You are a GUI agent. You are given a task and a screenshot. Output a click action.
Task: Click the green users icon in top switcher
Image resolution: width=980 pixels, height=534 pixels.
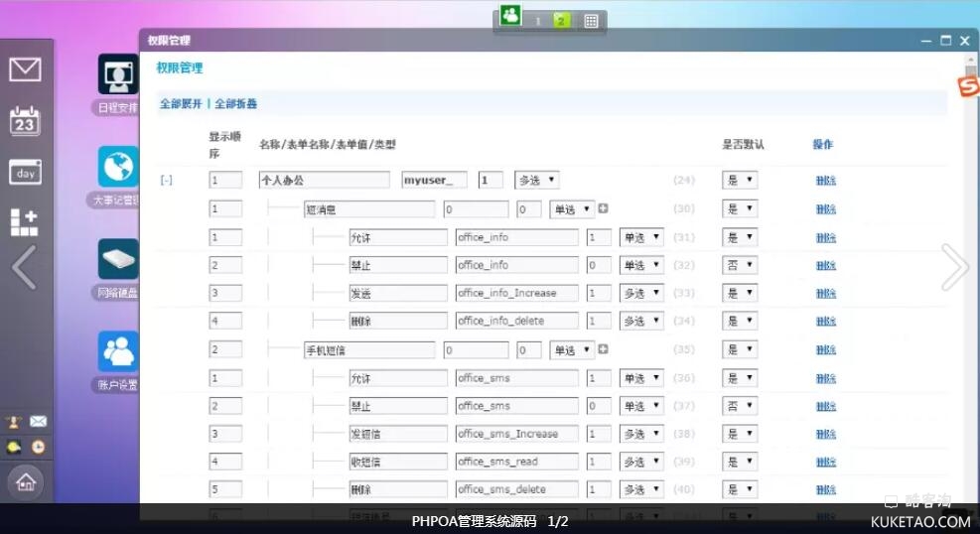pyautogui.click(x=510, y=16)
